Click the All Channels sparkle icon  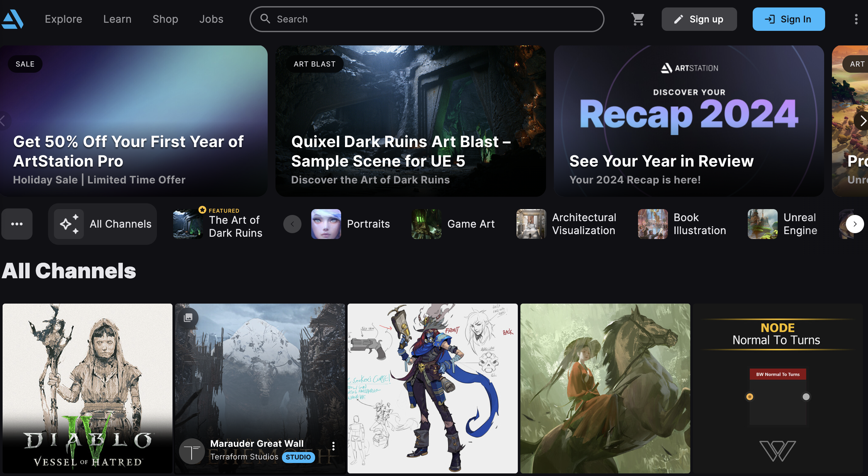tap(69, 224)
